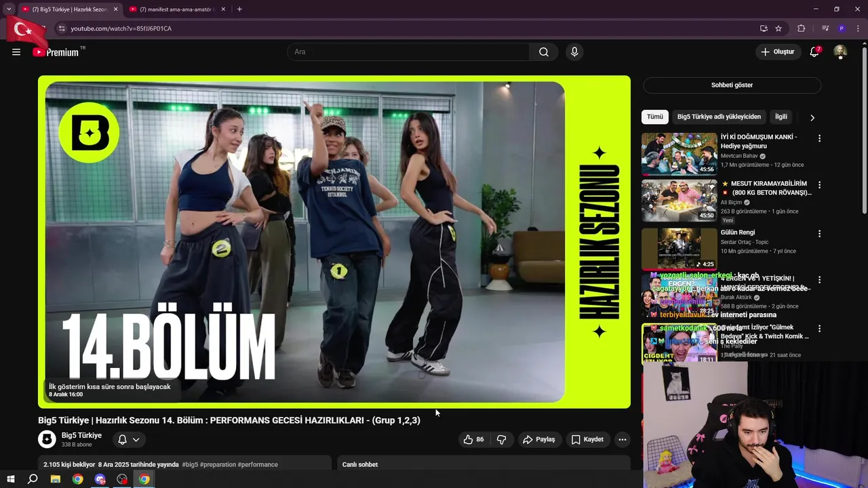The image size is (868, 488).
Task: Open the notifications bell in the header
Action: tap(814, 52)
